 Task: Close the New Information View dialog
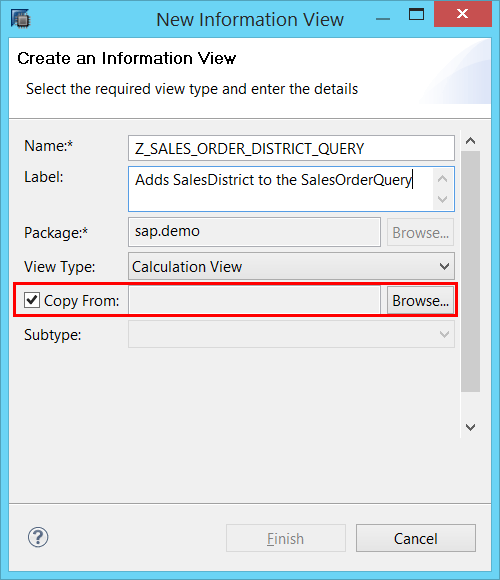pyautogui.click(x=463, y=14)
